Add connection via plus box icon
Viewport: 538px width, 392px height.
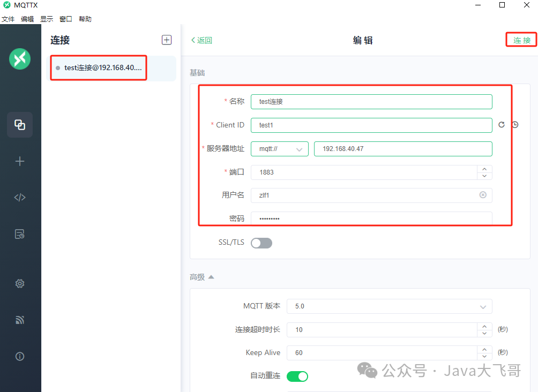click(167, 40)
